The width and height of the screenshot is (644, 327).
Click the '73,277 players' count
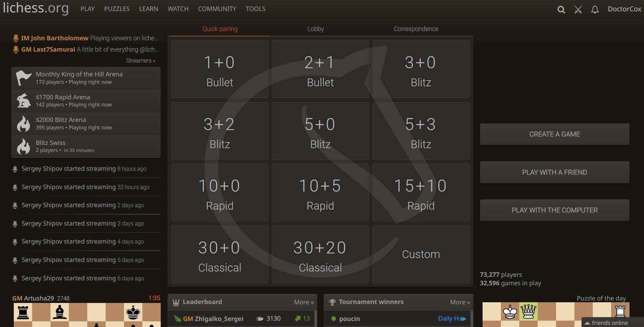click(x=501, y=275)
